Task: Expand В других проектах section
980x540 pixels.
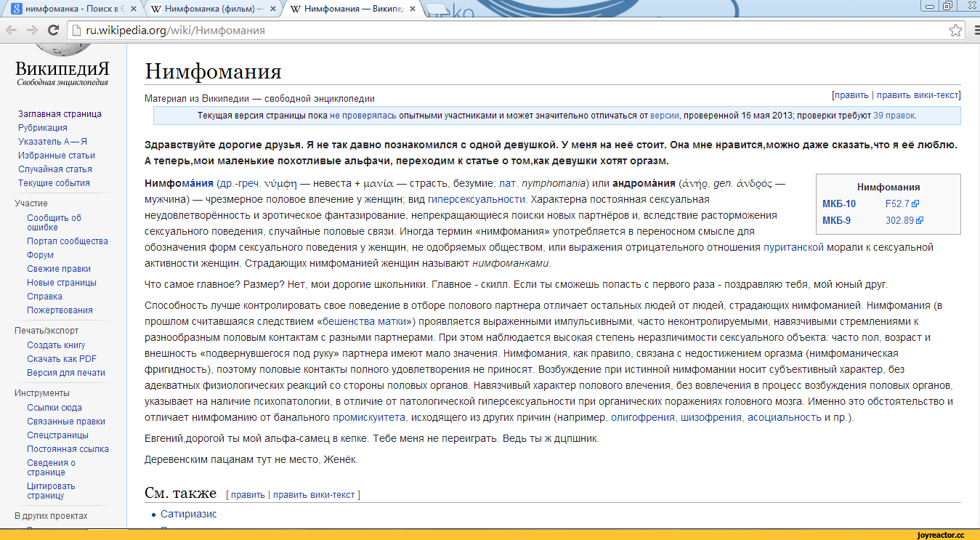Action: 51,516
